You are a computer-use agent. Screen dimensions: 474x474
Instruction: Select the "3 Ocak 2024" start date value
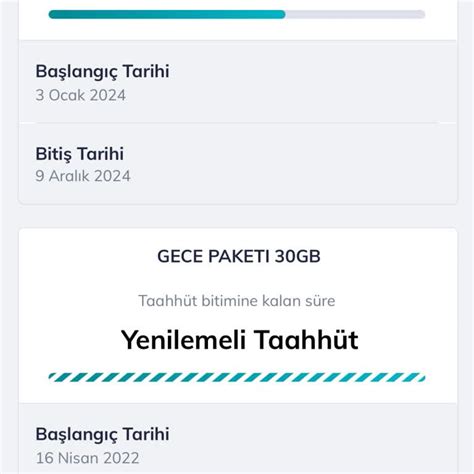81,95
